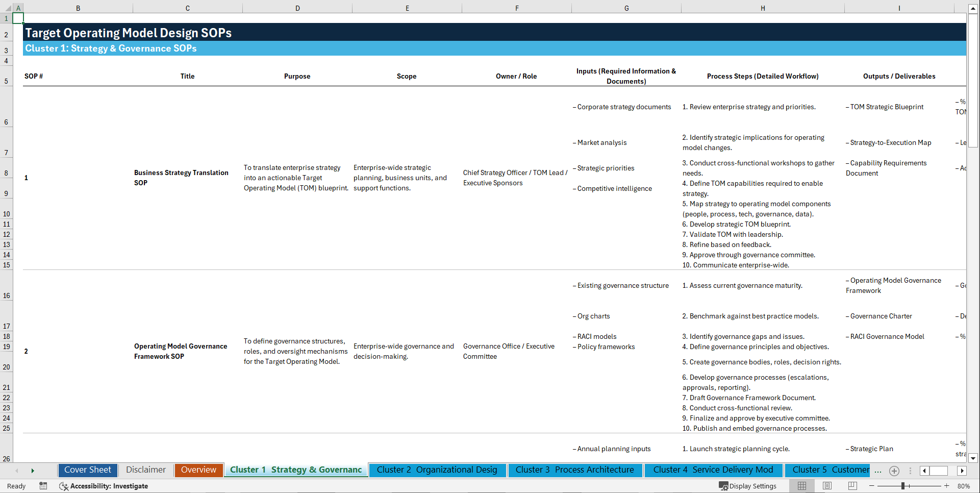980x493 pixels.
Task: Open the all-sheets list icon
Action: tap(910, 471)
